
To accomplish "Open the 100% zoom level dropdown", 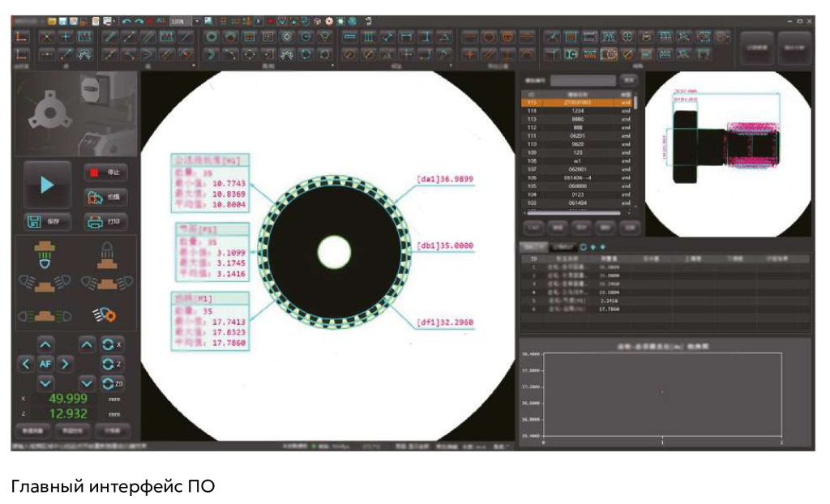I will coord(196,19).
